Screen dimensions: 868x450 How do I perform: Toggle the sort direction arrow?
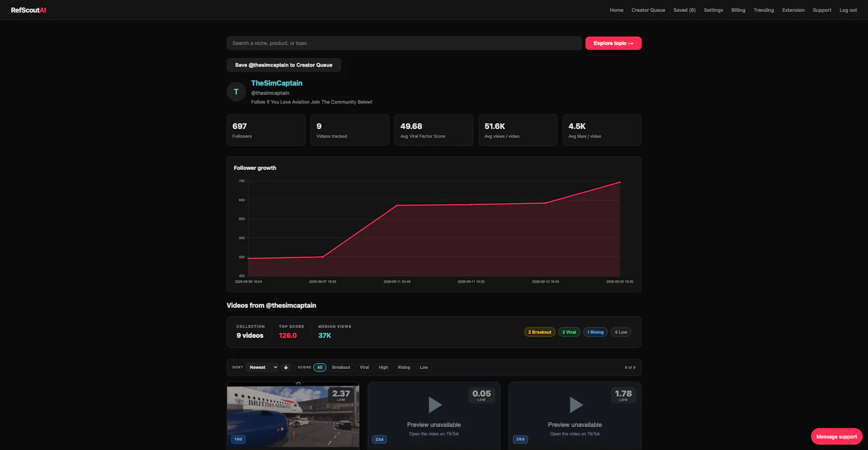coord(286,367)
